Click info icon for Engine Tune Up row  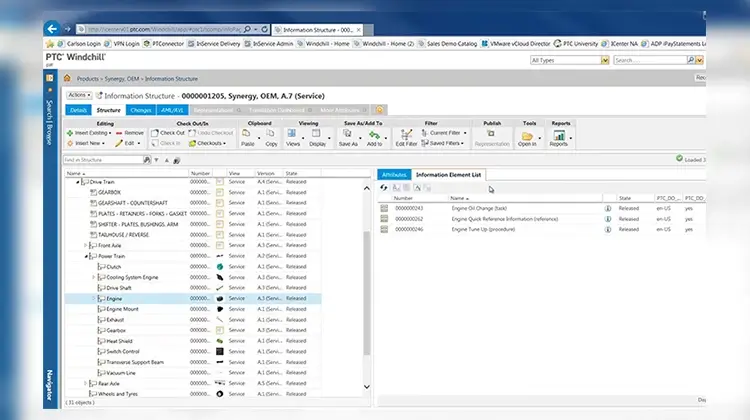(607, 230)
